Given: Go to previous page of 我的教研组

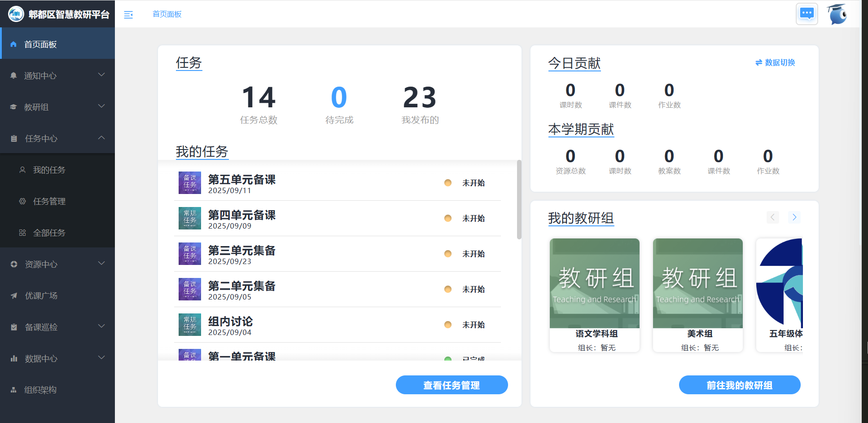Looking at the screenshot, I should [x=772, y=217].
